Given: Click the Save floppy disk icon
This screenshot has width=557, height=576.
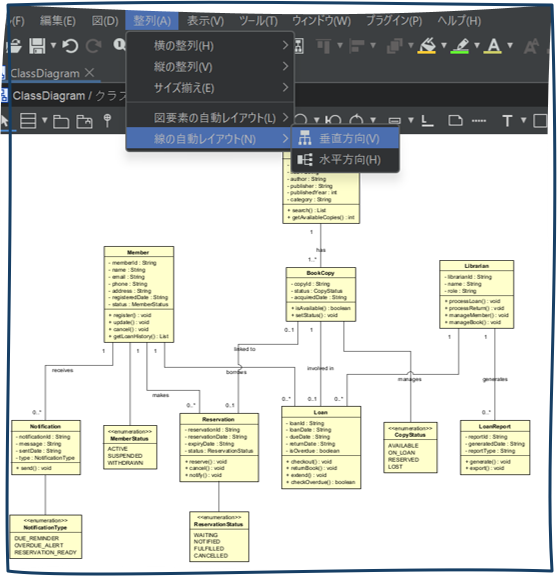Looking at the screenshot, I should (x=37, y=46).
